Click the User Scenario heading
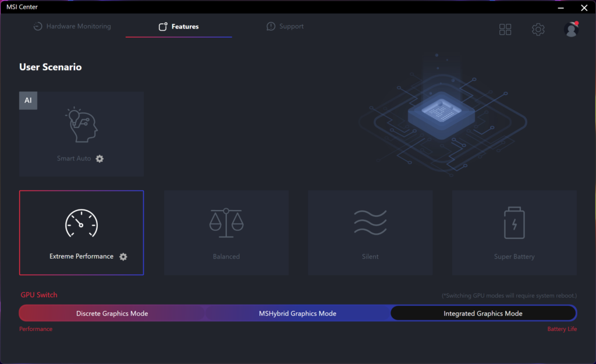 [51, 67]
